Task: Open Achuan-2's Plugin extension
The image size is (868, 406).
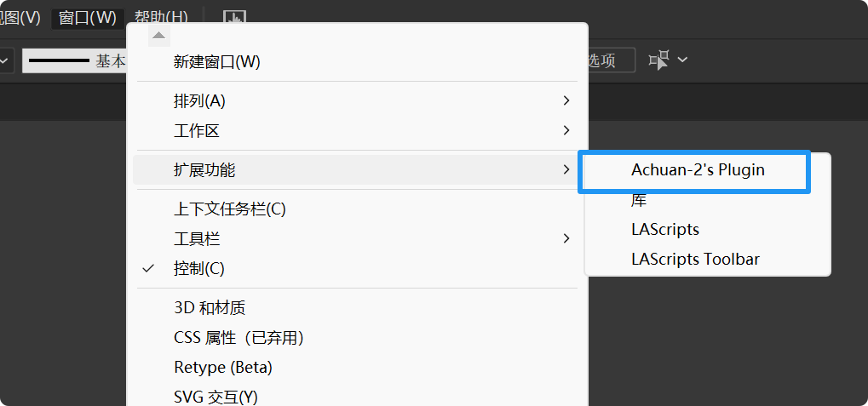Action: (698, 170)
